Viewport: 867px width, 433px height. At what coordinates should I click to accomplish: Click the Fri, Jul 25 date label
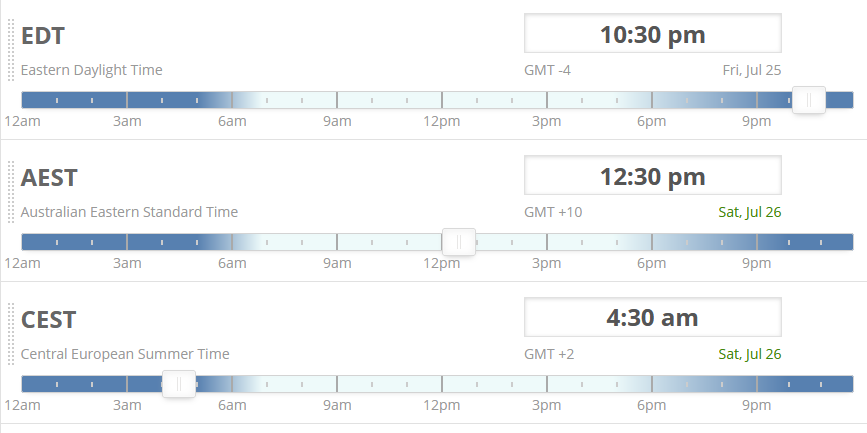click(x=751, y=70)
